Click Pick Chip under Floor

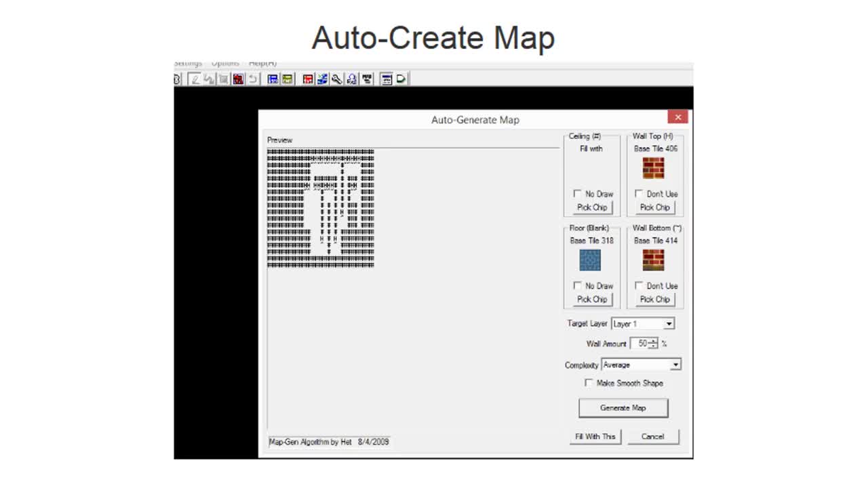(592, 299)
